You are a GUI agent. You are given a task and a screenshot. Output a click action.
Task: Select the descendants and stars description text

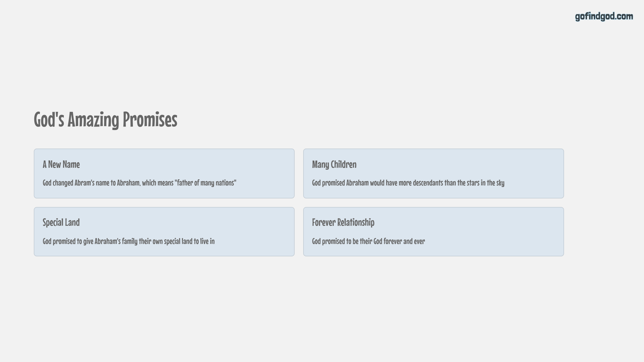pos(408,183)
